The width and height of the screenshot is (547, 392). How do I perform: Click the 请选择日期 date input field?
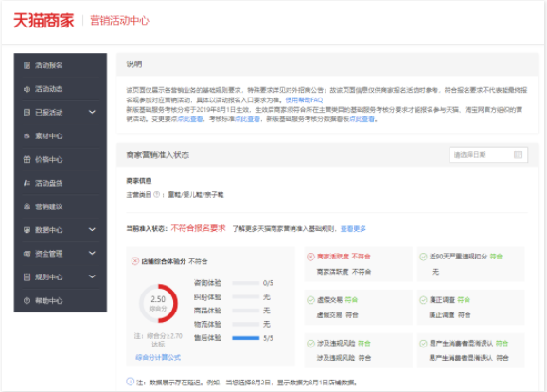(488, 154)
